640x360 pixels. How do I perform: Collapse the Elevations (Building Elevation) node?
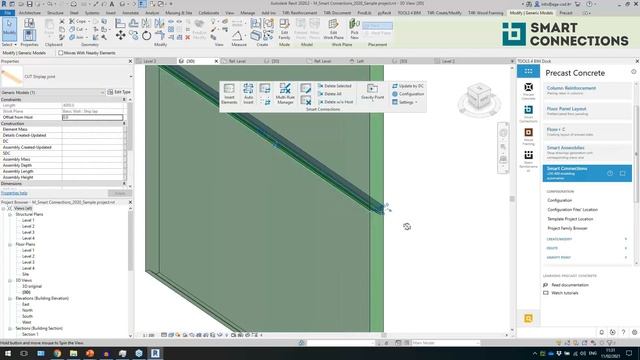pos(10,298)
